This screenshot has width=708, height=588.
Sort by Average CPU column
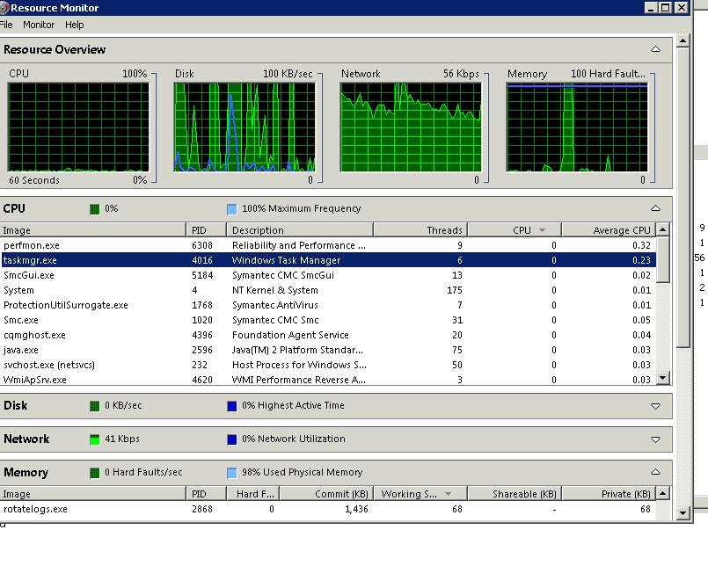coord(609,230)
